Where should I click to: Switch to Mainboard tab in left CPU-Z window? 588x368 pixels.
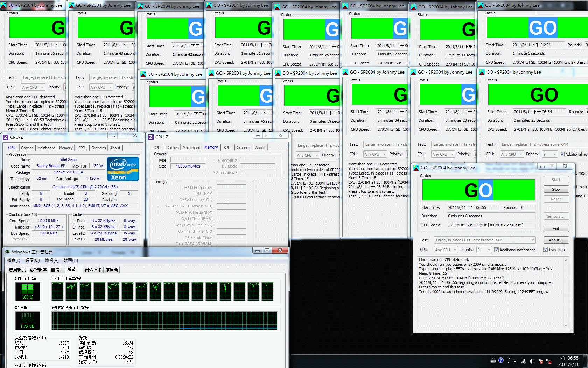tap(46, 148)
